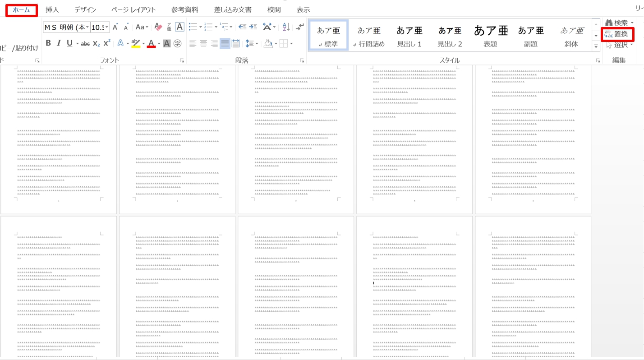Open 参考資料 (References) tab

(x=184, y=9)
